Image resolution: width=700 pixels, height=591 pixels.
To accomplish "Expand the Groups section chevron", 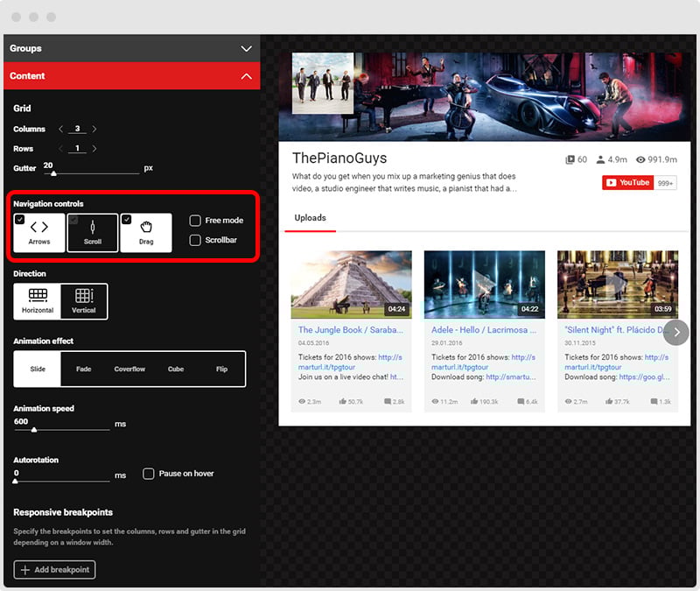I will [246, 48].
